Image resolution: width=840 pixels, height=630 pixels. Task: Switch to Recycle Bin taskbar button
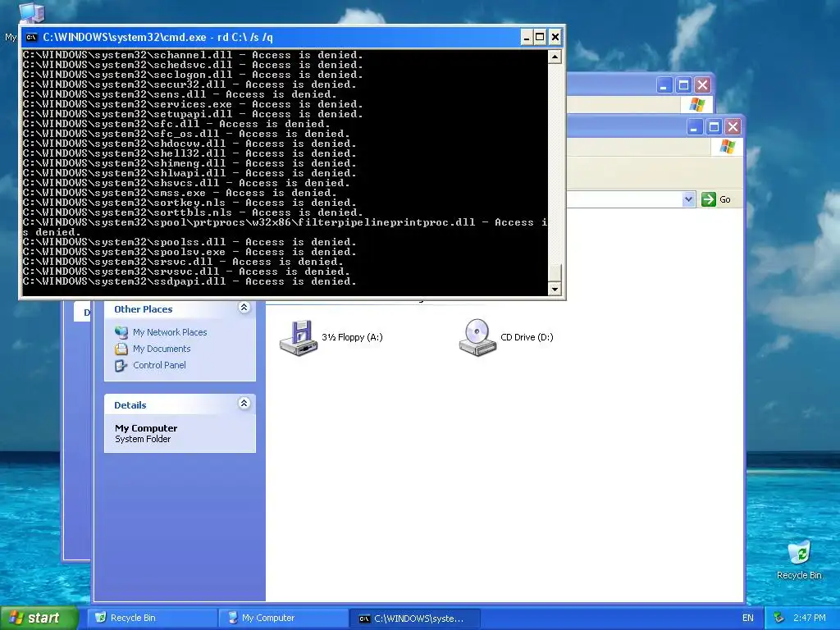tap(153, 618)
